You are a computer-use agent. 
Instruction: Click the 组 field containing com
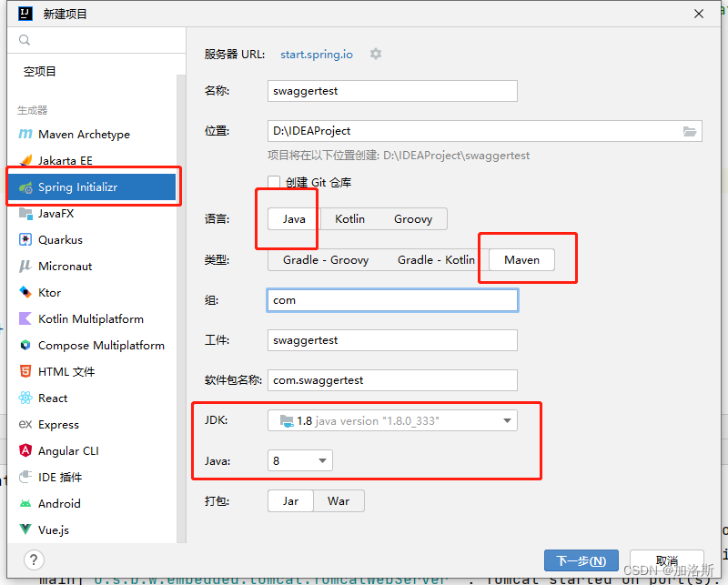pos(392,300)
